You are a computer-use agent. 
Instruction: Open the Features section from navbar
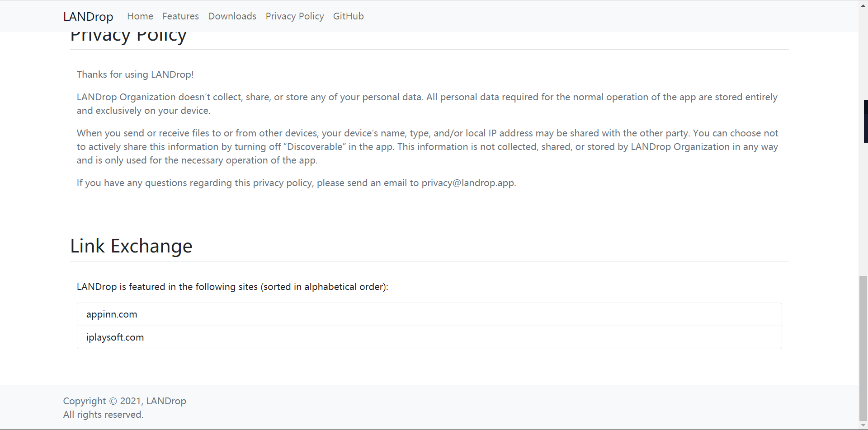180,16
